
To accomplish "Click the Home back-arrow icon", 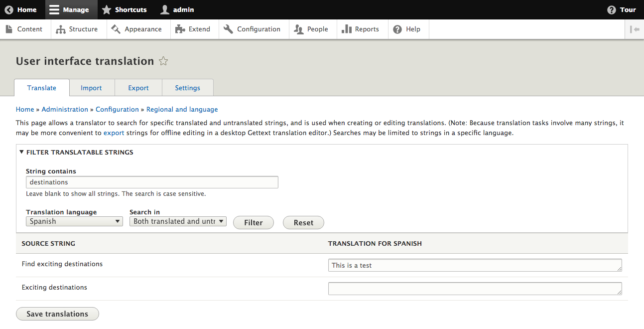I will [x=9, y=9].
